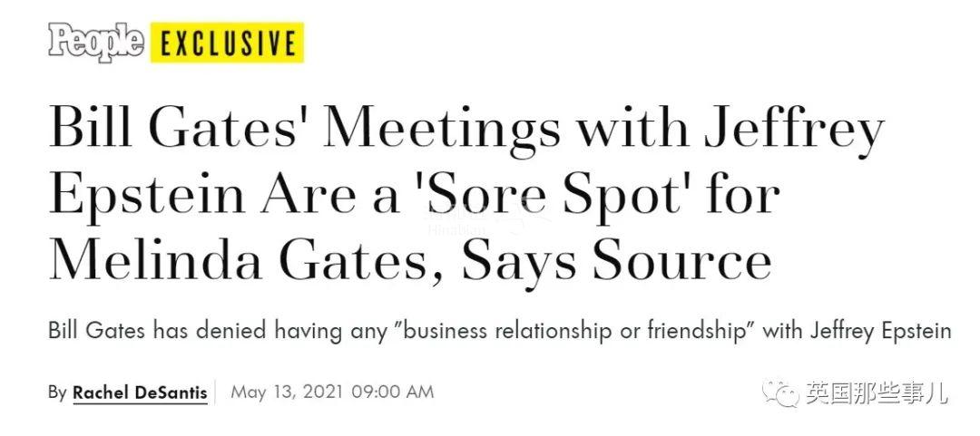Click "Says Source" at headline end
The image size is (980, 436).
pyautogui.click(x=616, y=259)
